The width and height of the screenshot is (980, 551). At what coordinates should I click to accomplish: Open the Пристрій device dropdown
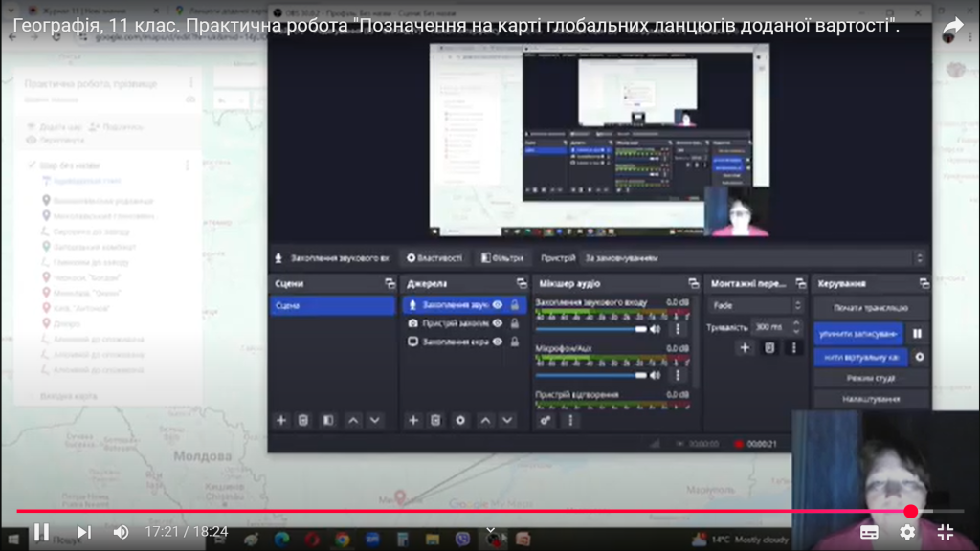(752, 258)
